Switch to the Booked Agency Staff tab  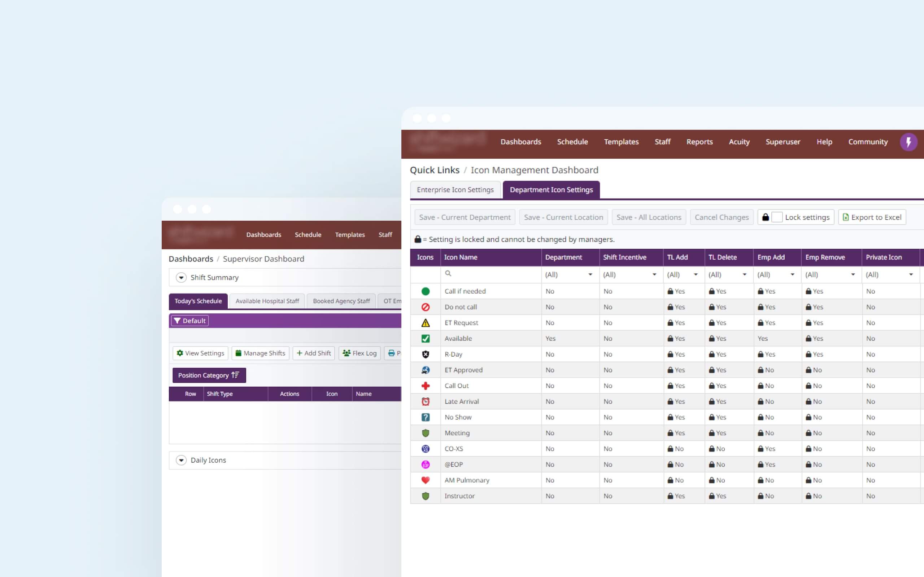click(x=341, y=301)
